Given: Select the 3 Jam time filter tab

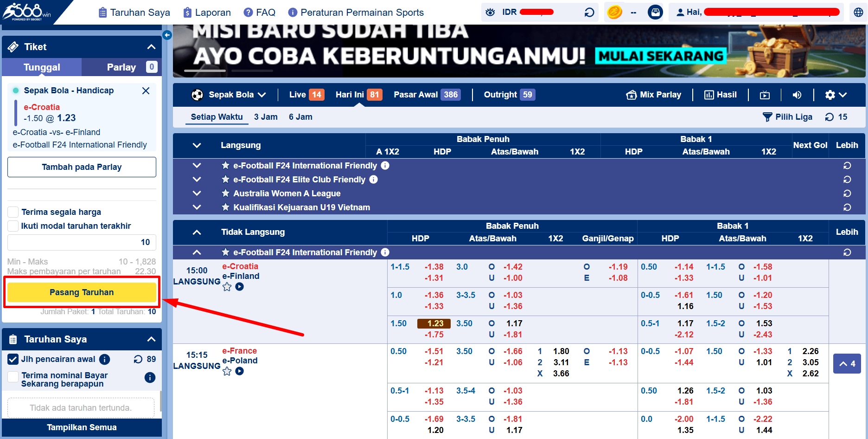Looking at the screenshot, I should click(266, 116).
